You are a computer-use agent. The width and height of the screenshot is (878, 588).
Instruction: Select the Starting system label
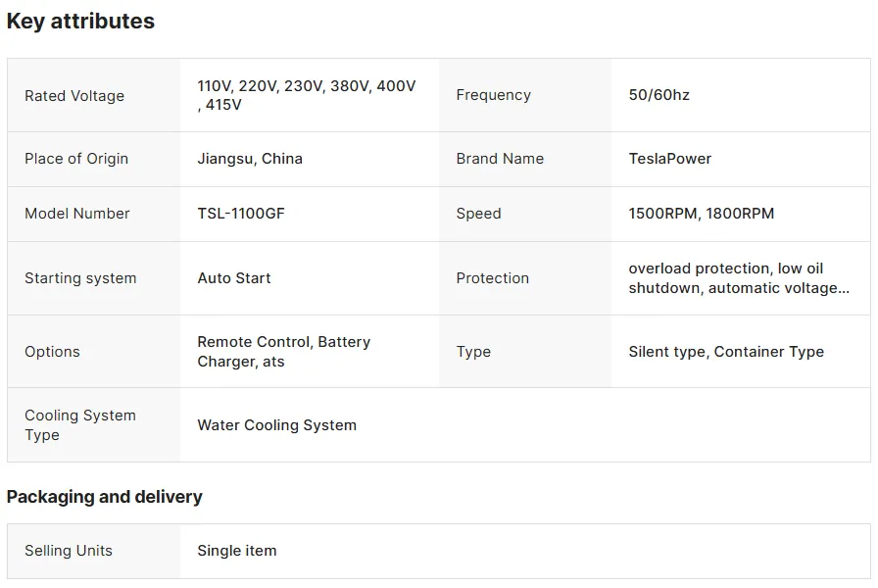pyautogui.click(x=80, y=278)
